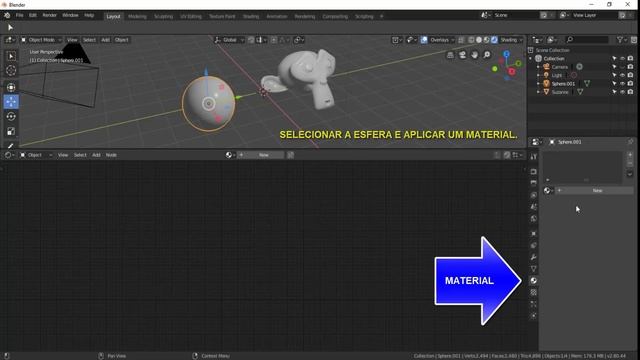
Task: Switch to the Modeling workspace tab
Action: [x=137, y=16]
